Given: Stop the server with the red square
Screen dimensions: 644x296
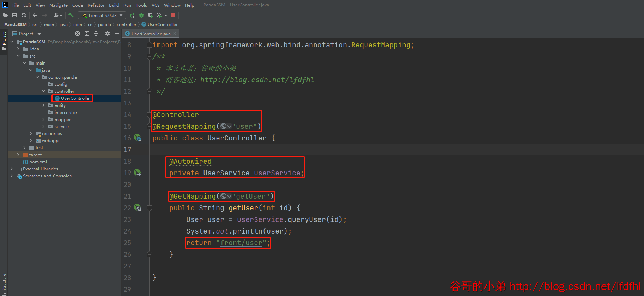Looking at the screenshot, I should point(173,15).
